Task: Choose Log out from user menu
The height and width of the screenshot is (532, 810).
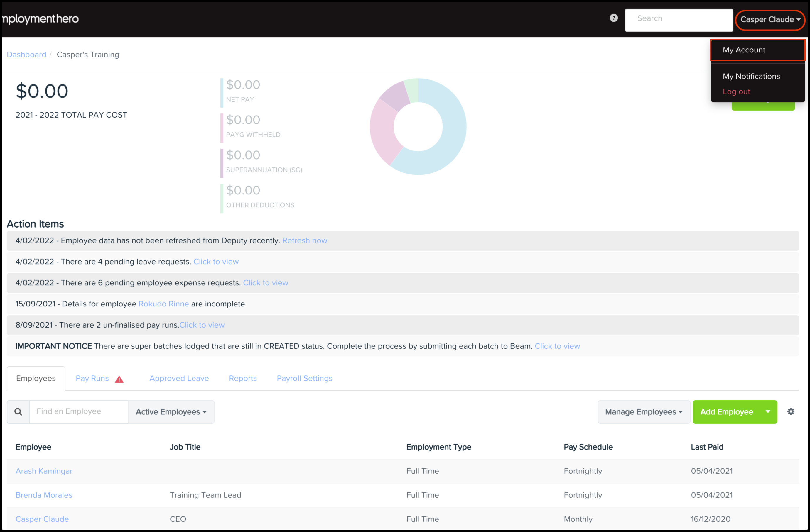Action: [736, 92]
